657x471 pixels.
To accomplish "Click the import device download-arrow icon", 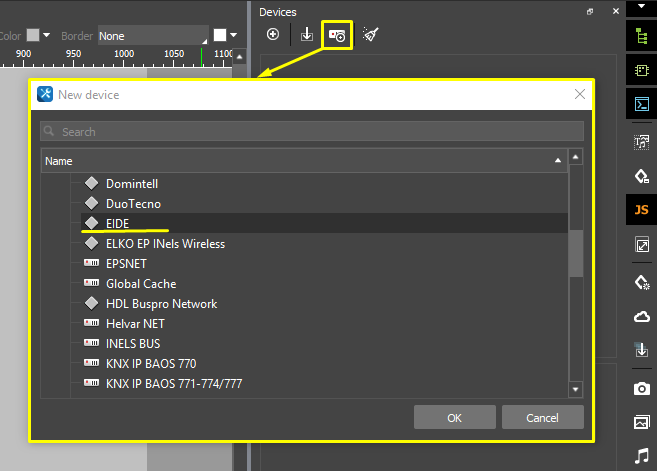I will click(307, 35).
